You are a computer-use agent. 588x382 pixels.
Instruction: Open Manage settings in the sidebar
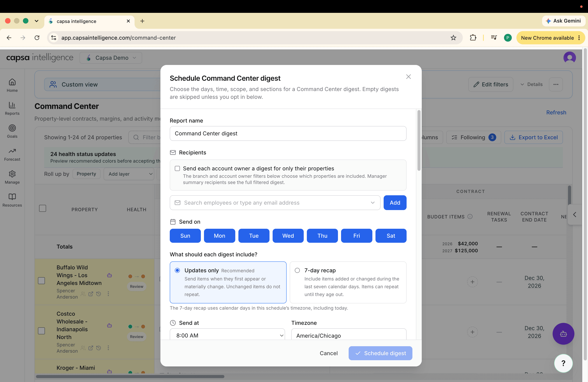click(12, 177)
